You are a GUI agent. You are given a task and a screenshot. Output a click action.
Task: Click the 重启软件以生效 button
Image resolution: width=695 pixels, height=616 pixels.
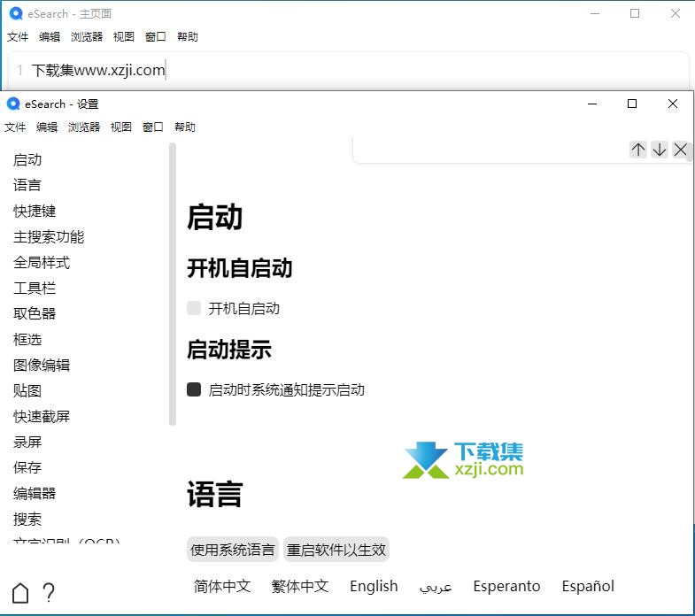(336, 550)
